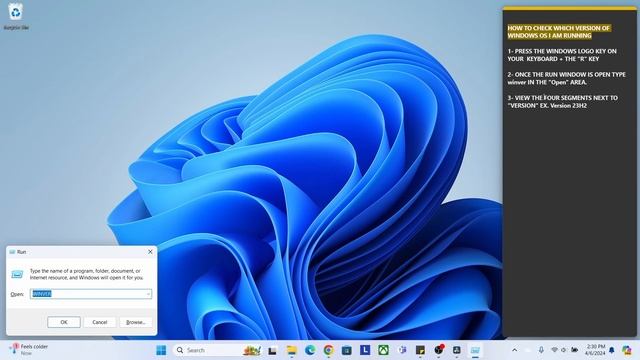Select the Run dialog taskbar icon

point(475,350)
